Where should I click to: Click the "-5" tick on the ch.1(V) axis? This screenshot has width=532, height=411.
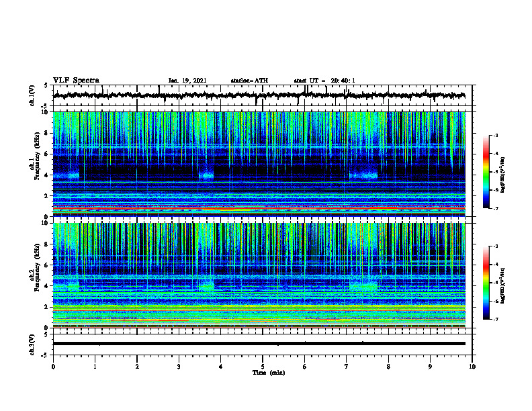point(45,106)
